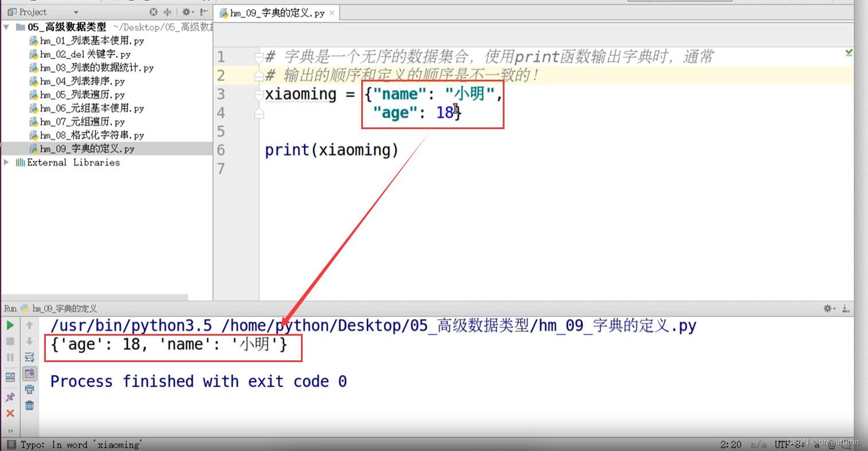868x451 pixels.
Task: Click fold end marker at line 4
Action: click(259, 114)
